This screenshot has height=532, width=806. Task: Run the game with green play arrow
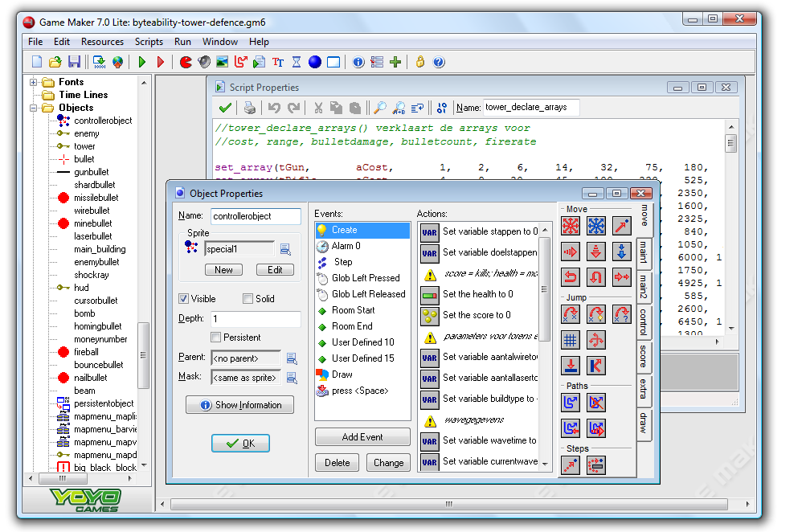[142, 62]
